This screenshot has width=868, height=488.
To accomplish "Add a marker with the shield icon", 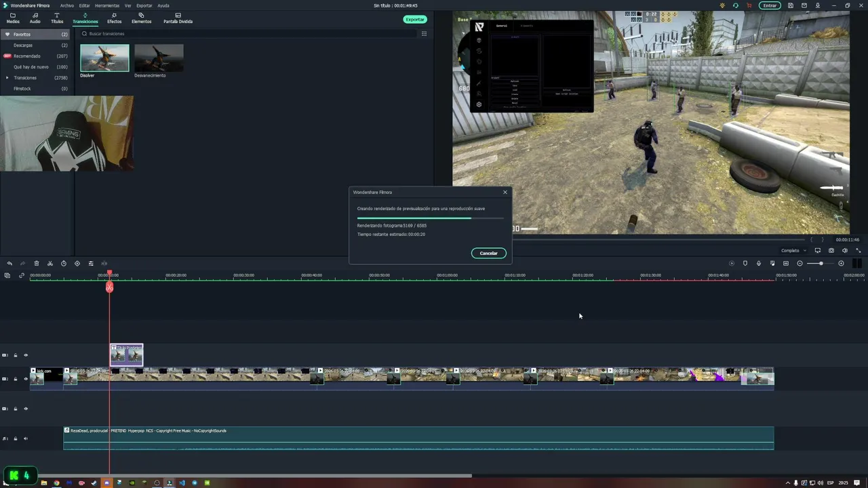I will (745, 263).
